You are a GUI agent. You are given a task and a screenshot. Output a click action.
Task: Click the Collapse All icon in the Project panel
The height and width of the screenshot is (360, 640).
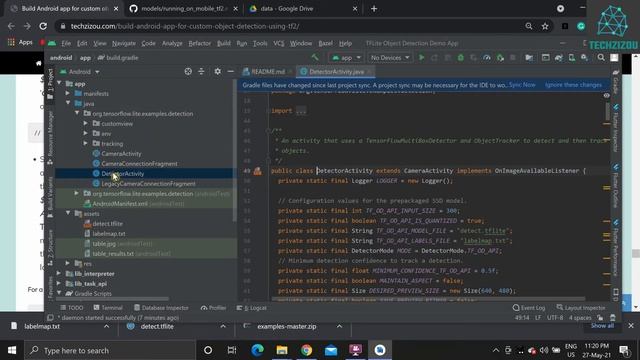click(x=201, y=71)
